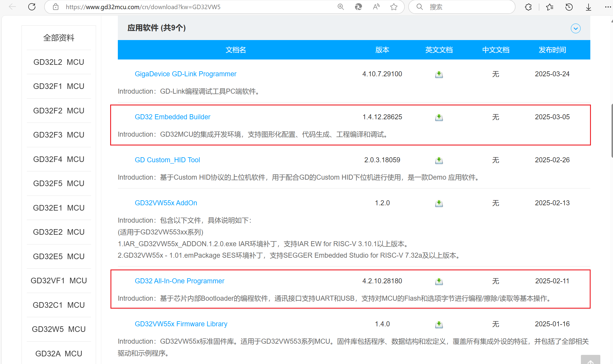This screenshot has width=613, height=364.
Task: Click version 4.2.10.28180 cell
Action: 382,281
